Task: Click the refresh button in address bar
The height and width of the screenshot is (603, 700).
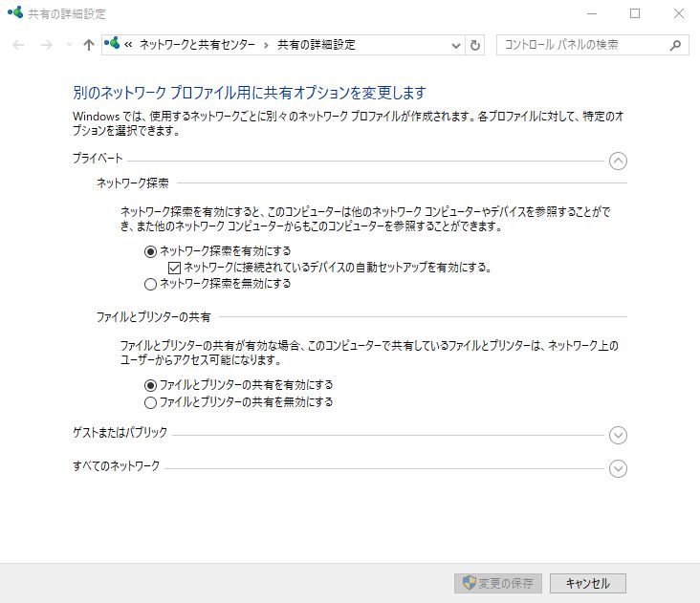Action: point(476,45)
